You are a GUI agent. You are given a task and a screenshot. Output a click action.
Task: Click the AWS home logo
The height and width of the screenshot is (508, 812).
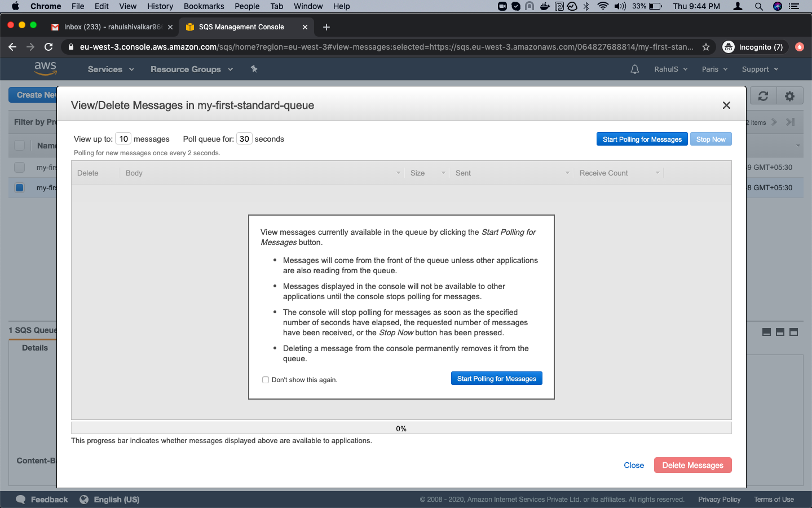click(45, 68)
